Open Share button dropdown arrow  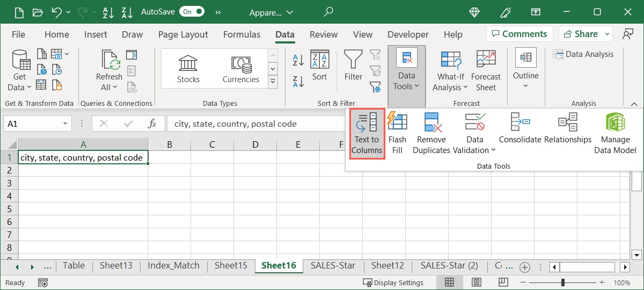pos(607,34)
